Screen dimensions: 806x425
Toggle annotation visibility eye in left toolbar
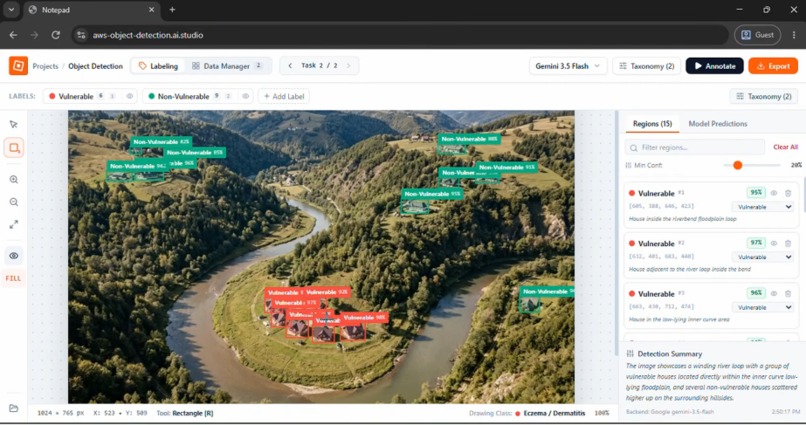pos(14,255)
